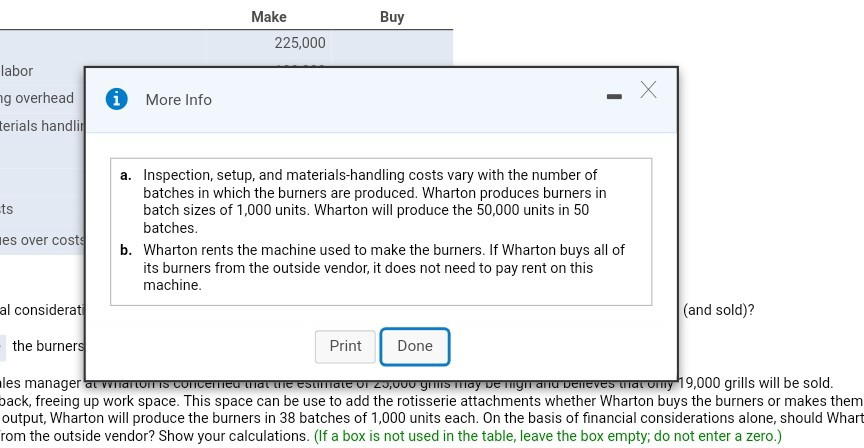Click the blue info icon beside More Info
The height and width of the screenshot is (448, 864).
(117, 99)
